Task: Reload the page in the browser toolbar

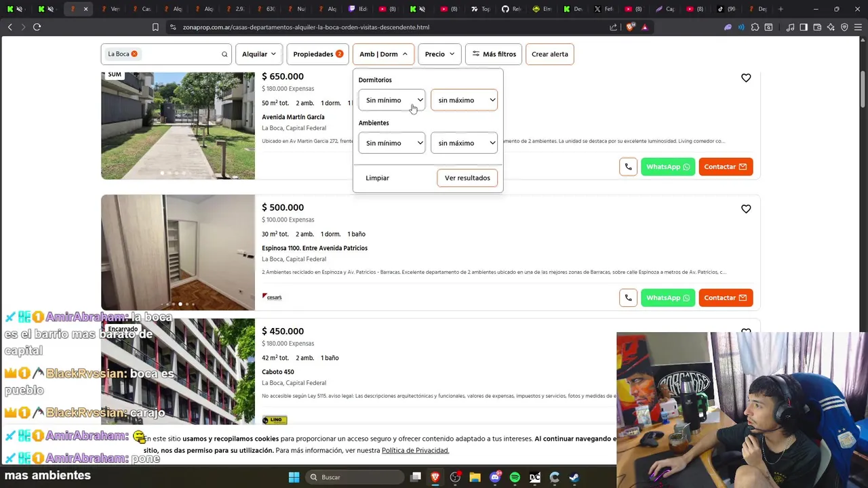Action: pos(37,27)
